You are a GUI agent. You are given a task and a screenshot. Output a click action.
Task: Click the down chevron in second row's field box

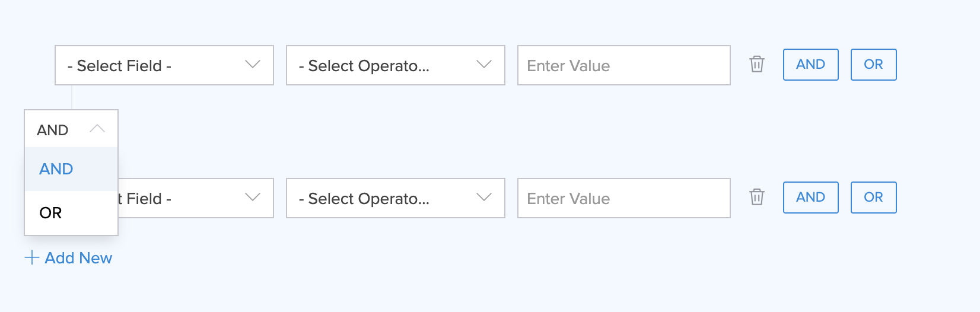(253, 198)
